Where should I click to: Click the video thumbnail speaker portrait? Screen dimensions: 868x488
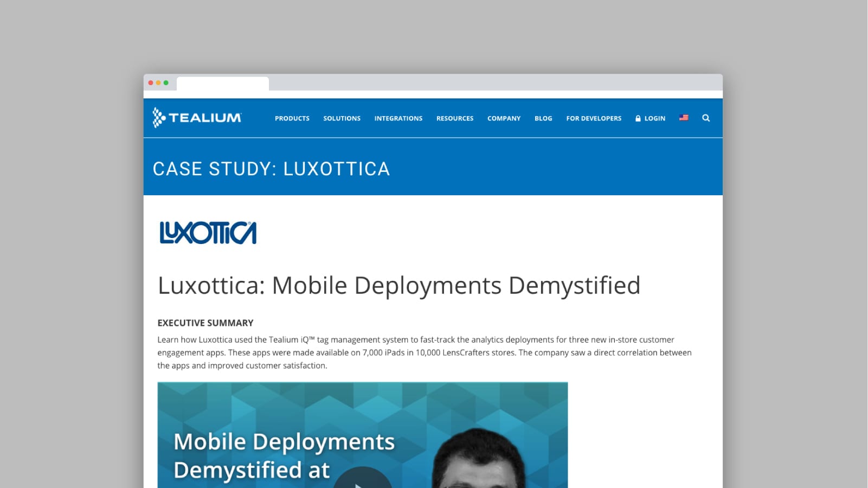(479, 461)
